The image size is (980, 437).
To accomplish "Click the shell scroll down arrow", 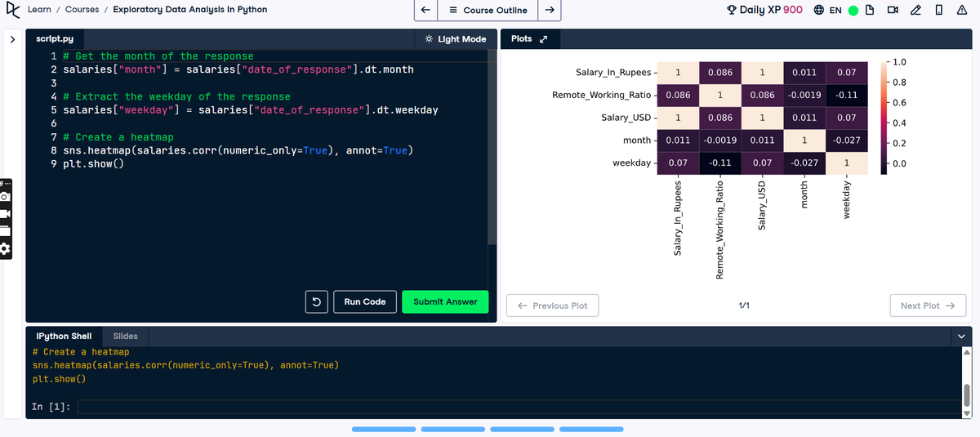I will click(967, 412).
